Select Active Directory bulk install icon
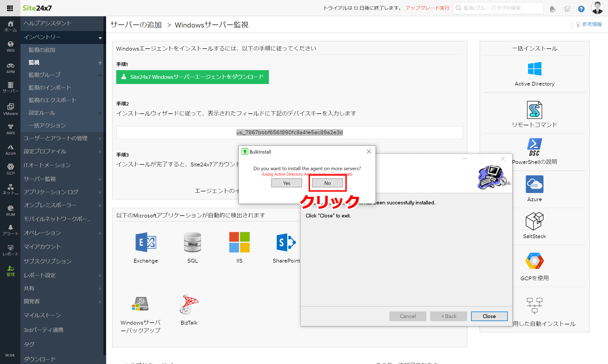 [x=535, y=69]
